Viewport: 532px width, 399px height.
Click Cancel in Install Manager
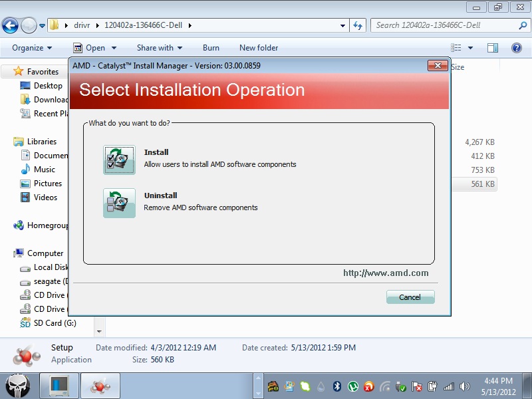click(x=410, y=297)
